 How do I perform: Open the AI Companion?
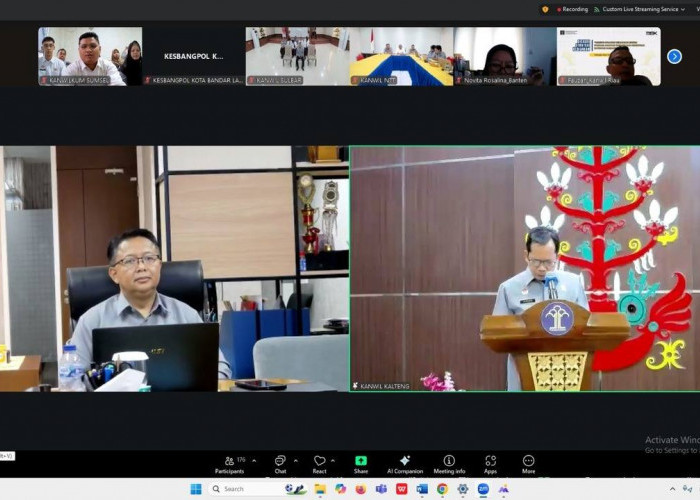[x=405, y=465]
